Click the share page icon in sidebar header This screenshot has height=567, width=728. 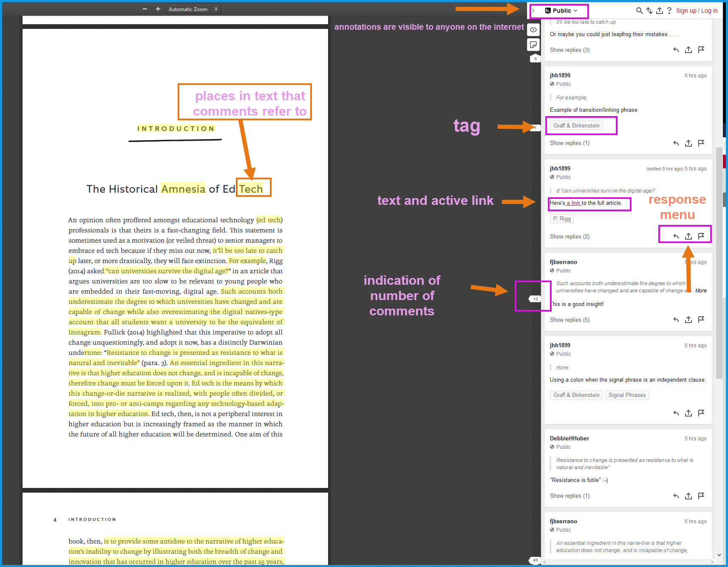(x=660, y=11)
